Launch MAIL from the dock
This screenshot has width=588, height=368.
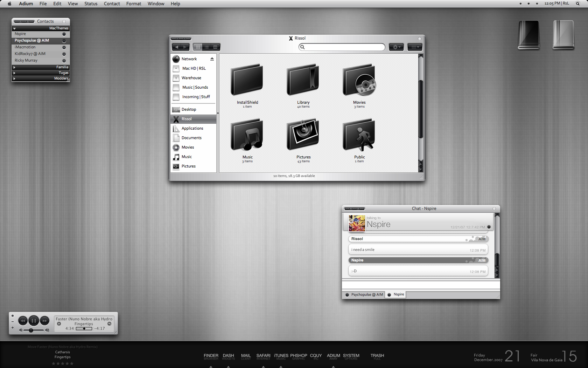(x=246, y=357)
